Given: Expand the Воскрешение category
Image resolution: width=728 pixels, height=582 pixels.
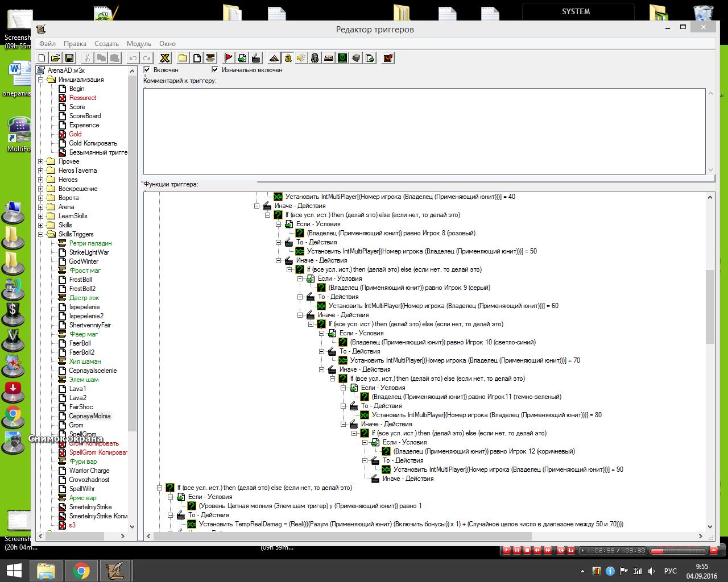Looking at the screenshot, I should [x=41, y=189].
